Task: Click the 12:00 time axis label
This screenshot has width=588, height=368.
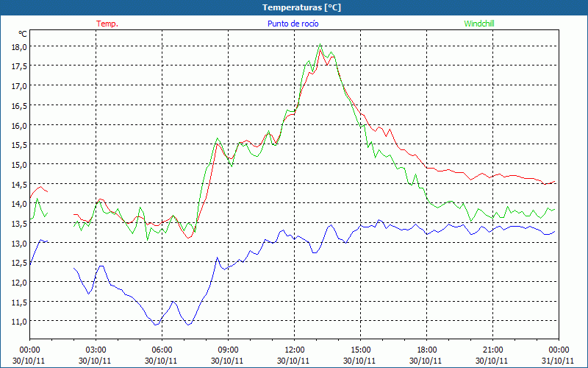Action: pyautogui.click(x=295, y=350)
